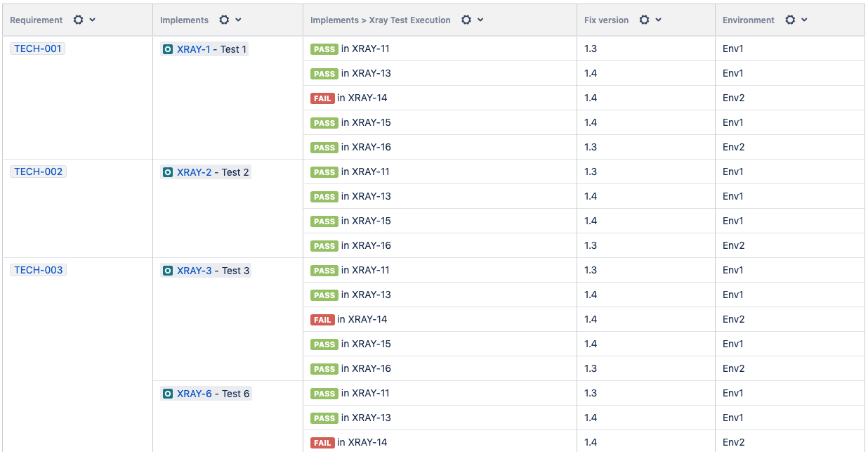Expand the Environment column dropdown chevron
This screenshot has width=868, height=452.
point(804,20)
